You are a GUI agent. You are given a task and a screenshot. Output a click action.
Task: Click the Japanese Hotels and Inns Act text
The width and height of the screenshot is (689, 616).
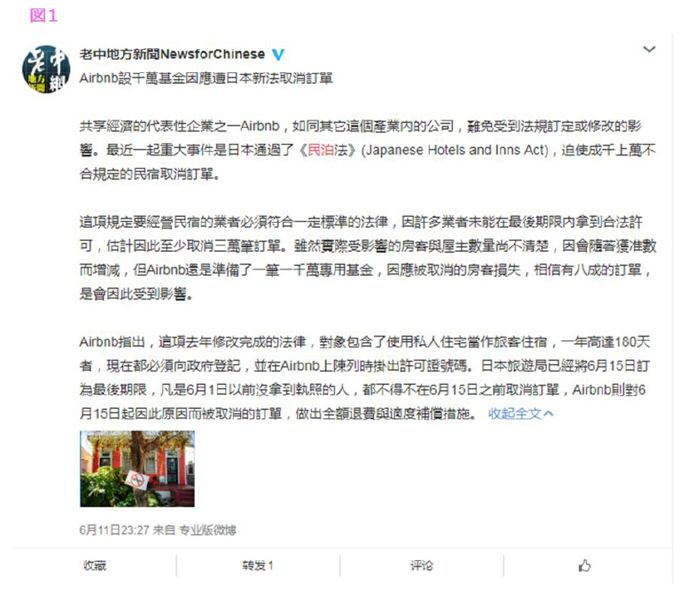coord(455,150)
